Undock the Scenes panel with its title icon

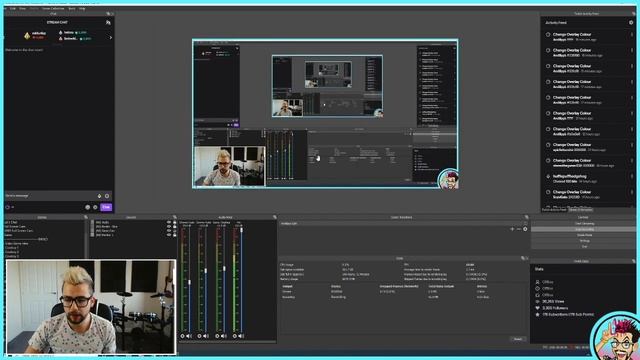click(x=86, y=217)
